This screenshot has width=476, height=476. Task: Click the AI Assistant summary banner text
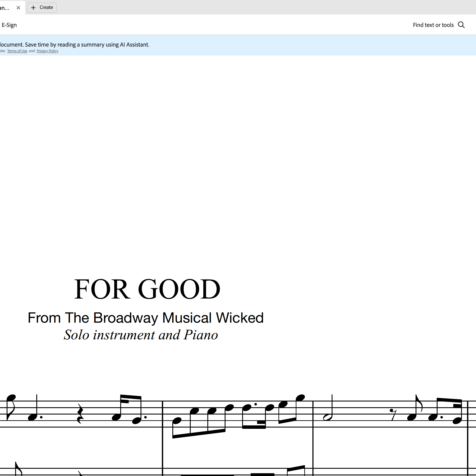[x=75, y=45]
